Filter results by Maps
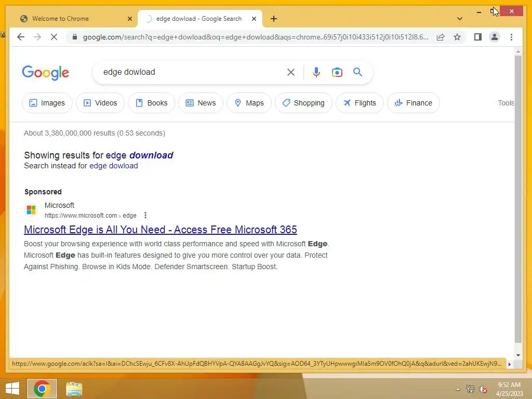The height and width of the screenshot is (399, 532). [x=249, y=103]
